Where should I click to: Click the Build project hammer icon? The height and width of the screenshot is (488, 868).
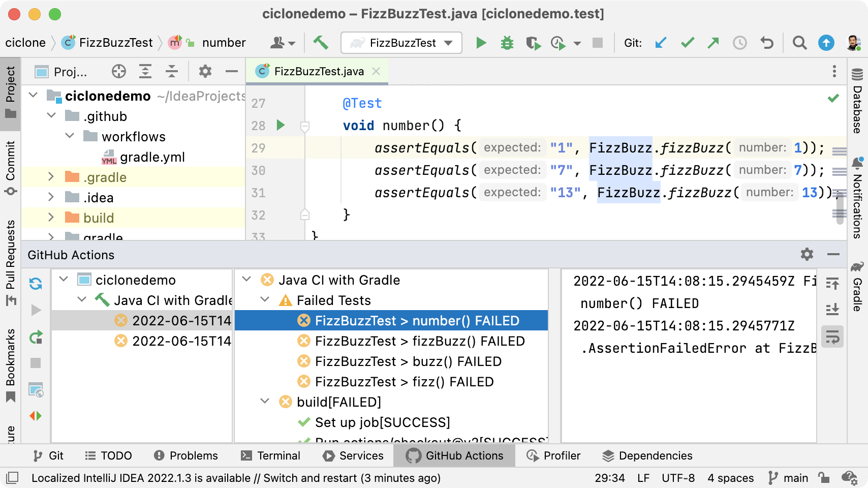tap(320, 43)
